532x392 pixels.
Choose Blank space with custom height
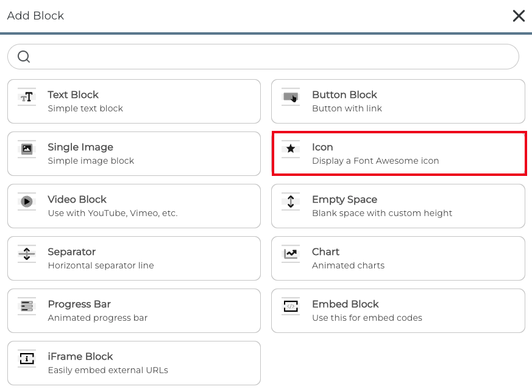click(x=382, y=213)
